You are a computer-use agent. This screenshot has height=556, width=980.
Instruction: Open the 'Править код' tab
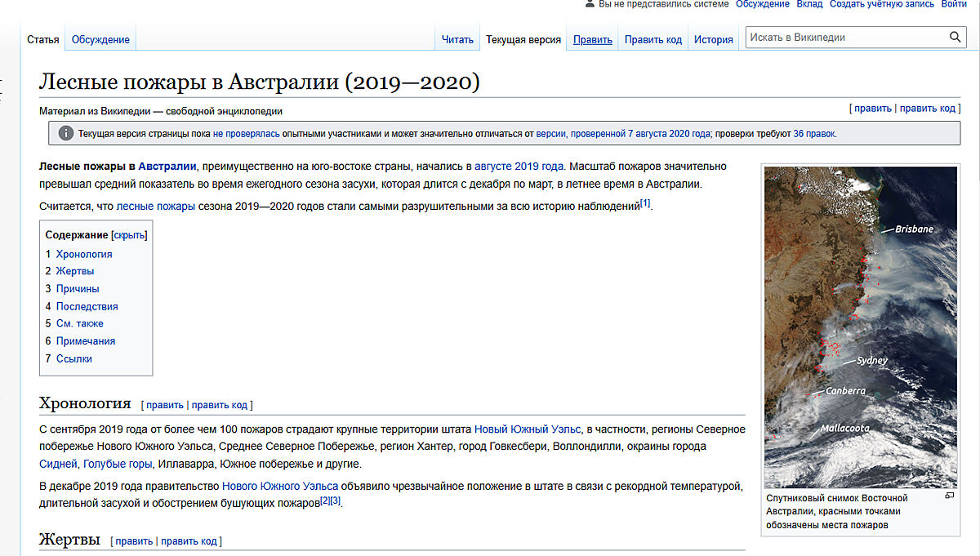click(x=653, y=39)
